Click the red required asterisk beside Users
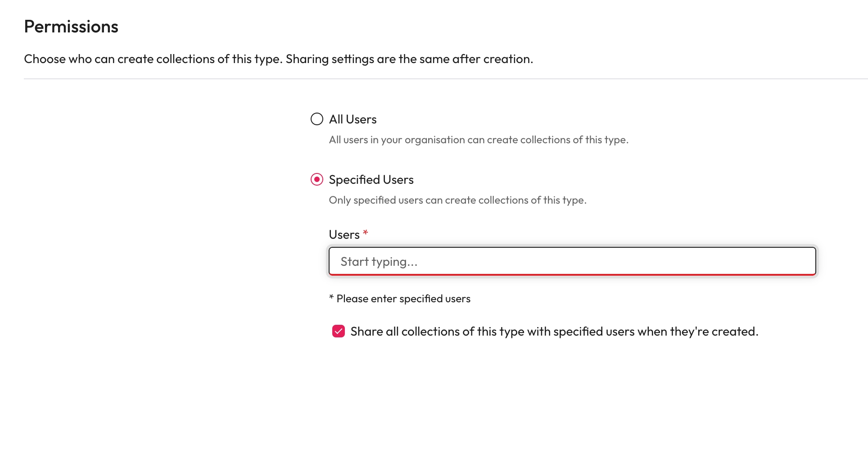The width and height of the screenshot is (868, 473). [x=366, y=232]
